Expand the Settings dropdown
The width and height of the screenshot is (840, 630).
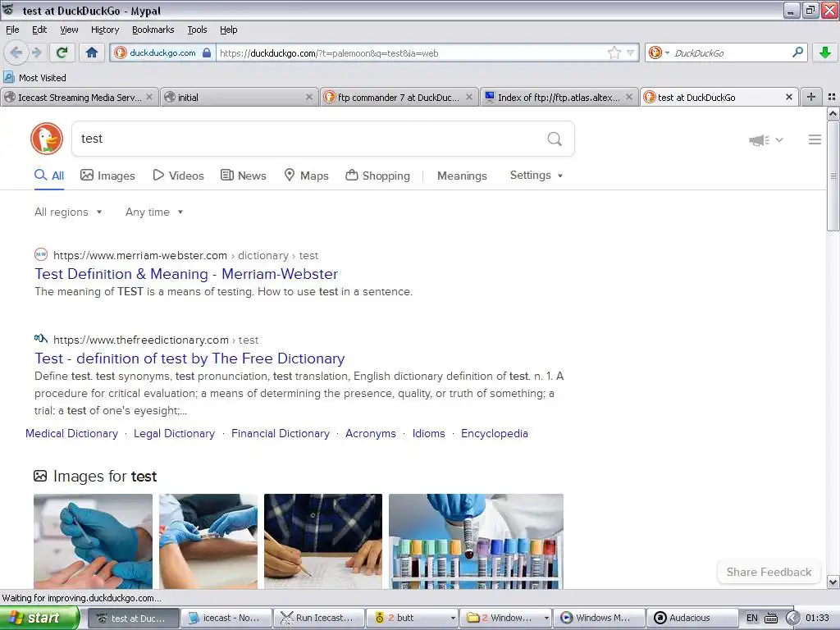(536, 176)
